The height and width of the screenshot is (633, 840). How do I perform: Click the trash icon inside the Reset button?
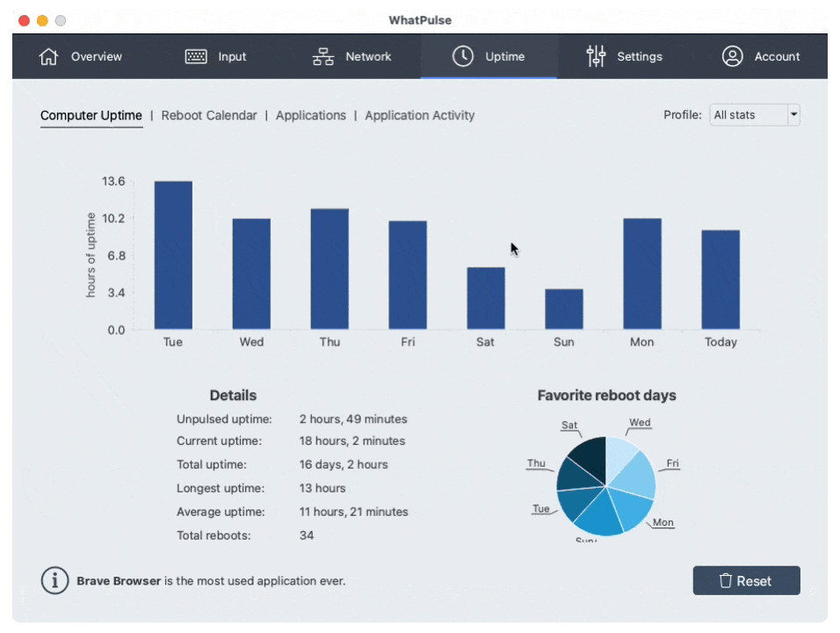pos(725,580)
